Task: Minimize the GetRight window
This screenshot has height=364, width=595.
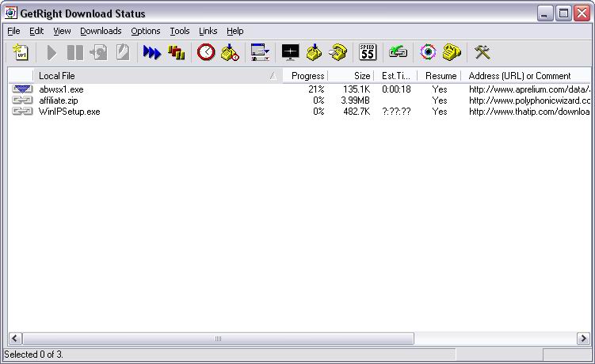Action: (x=545, y=13)
